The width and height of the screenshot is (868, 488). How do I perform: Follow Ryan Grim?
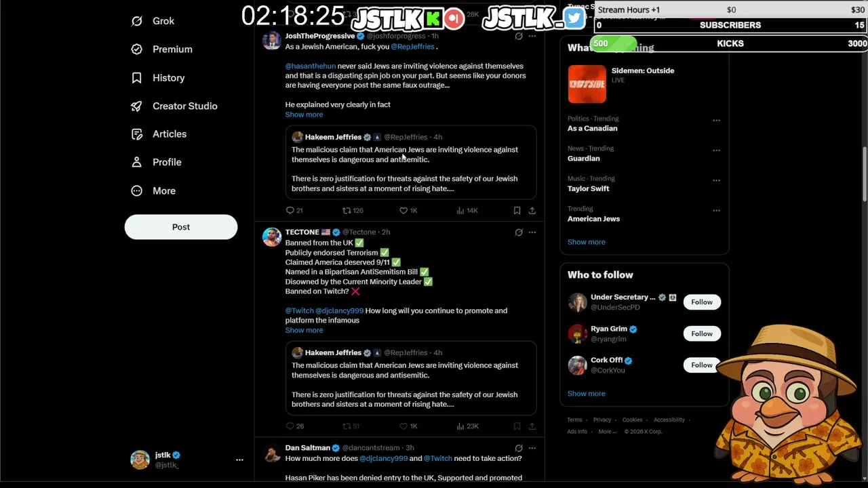[x=702, y=333]
